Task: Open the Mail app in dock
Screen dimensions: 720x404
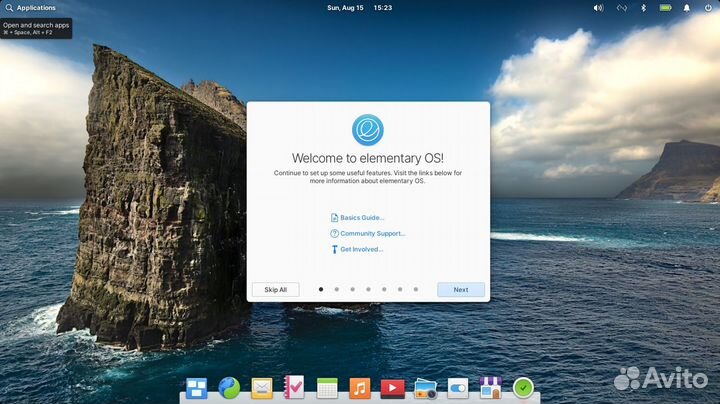Action: coord(262,388)
